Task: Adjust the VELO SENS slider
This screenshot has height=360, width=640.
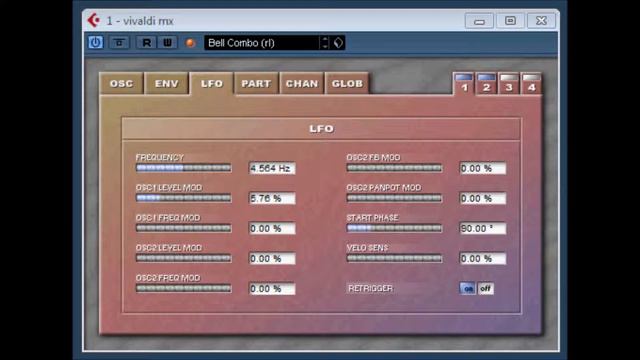Action: (394, 258)
